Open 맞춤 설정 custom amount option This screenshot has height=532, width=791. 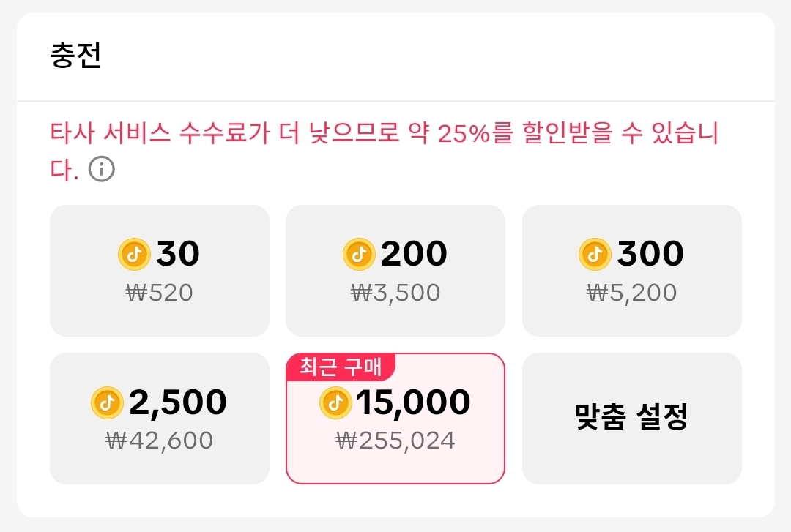[x=631, y=418]
